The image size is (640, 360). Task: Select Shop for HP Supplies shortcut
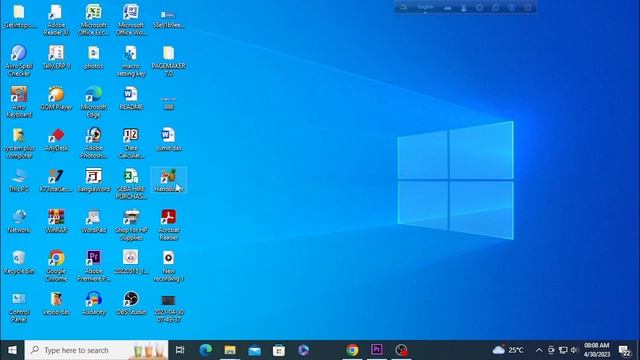tap(131, 225)
